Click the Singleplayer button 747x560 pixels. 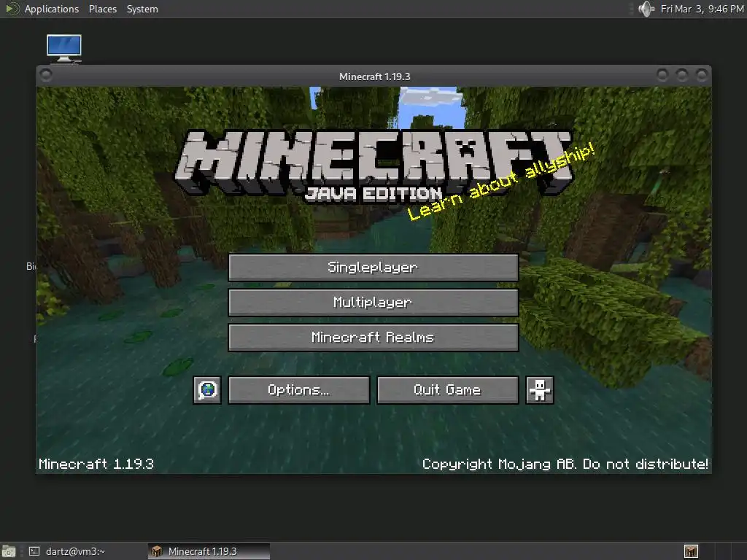(x=373, y=267)
